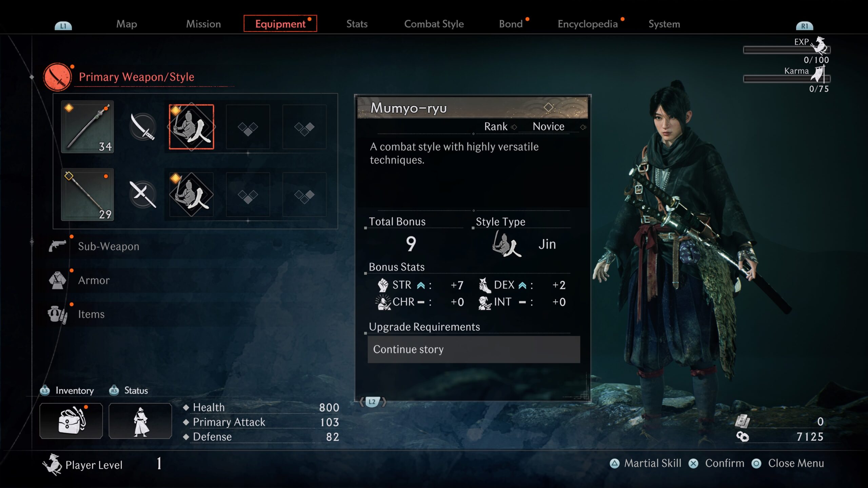Select the second weapon slot level 29
The image size is (868, 488).
click(87, 195)
